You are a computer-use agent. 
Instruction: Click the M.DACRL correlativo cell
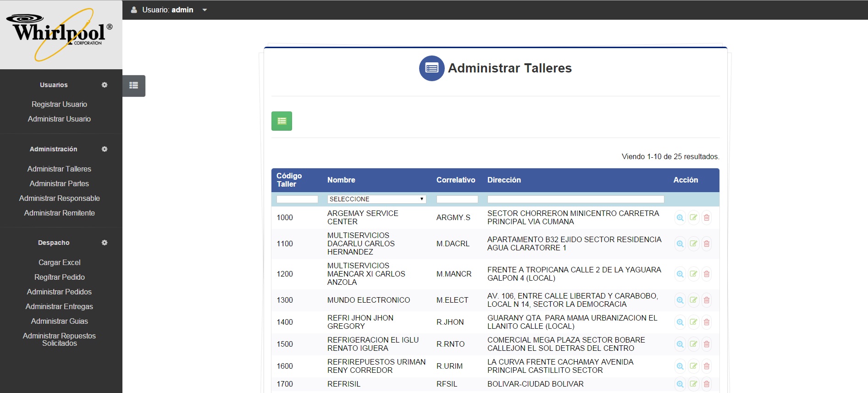click(x=453, y=244)
